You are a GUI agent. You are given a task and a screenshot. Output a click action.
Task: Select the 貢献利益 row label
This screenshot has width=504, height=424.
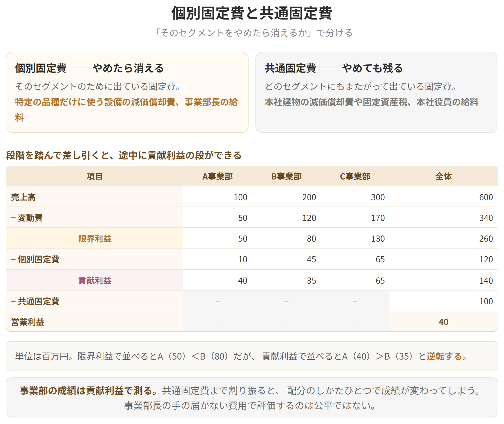click(x=95, y=280)
